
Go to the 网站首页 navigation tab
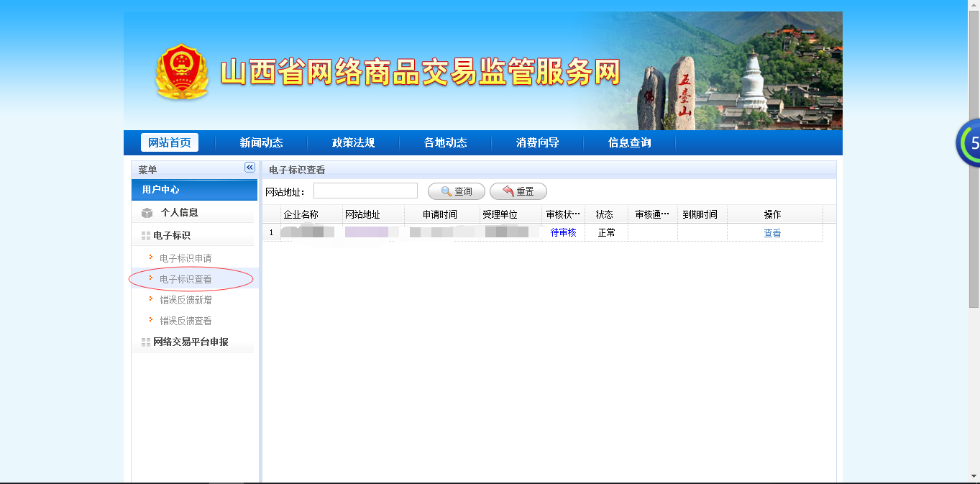170,142
